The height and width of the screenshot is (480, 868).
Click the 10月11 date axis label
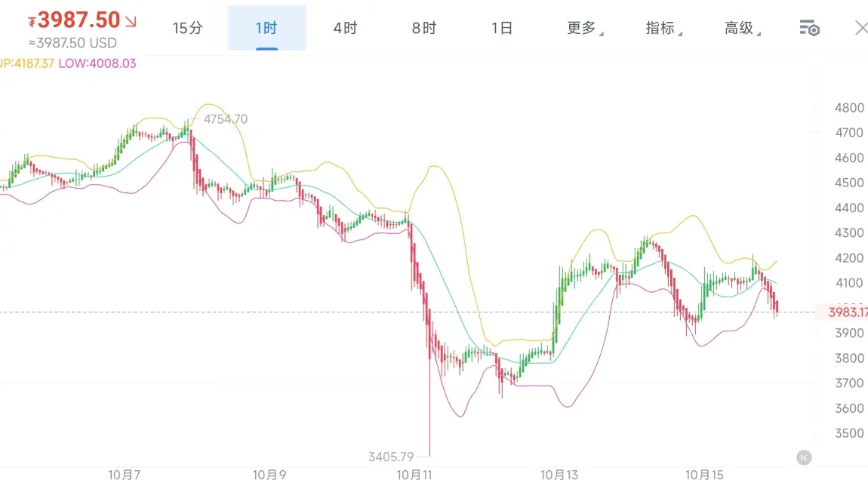[x=414, y=474]
